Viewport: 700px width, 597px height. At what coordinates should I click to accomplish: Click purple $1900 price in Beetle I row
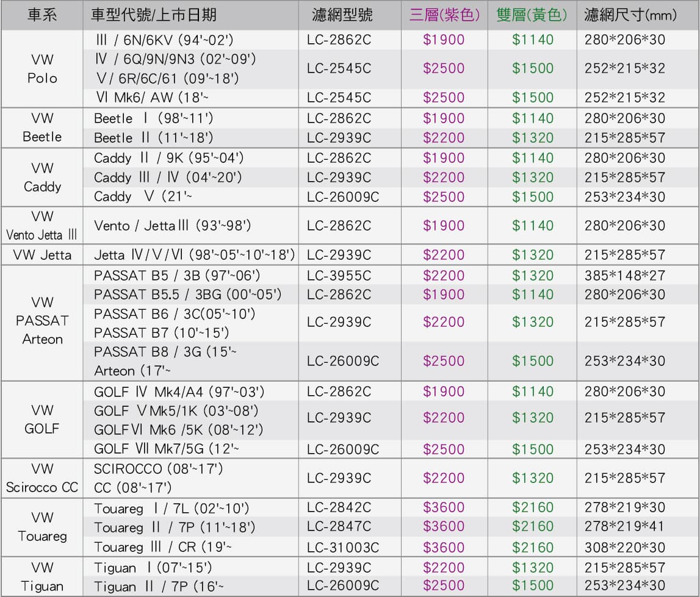(x=444, y=118)
